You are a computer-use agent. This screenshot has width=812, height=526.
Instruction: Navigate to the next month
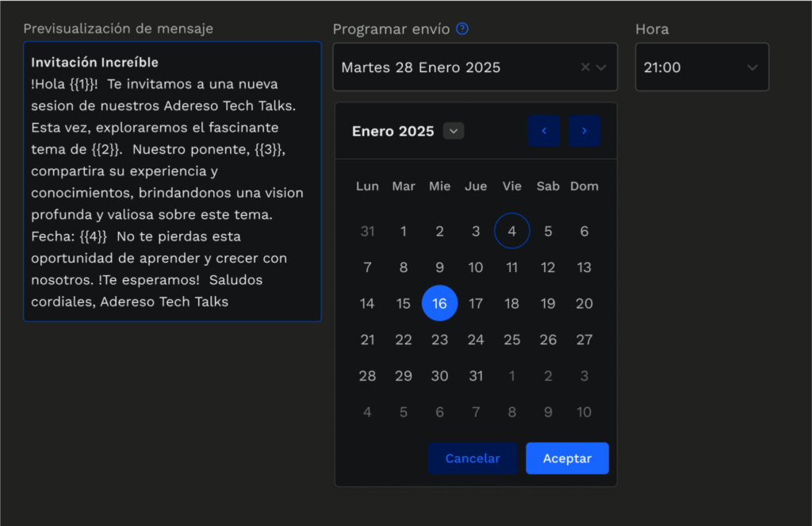click(x=584, y=130)
